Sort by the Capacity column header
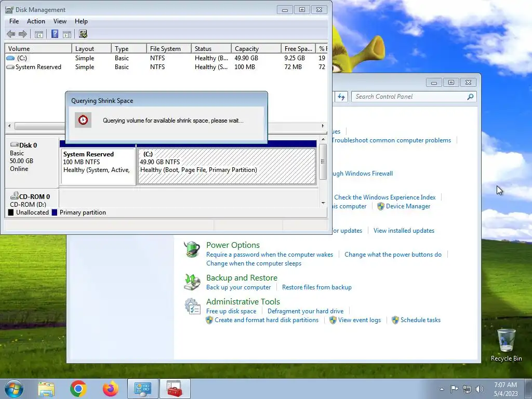This screenshot has height=399, width=532. (x=256, y=48)
